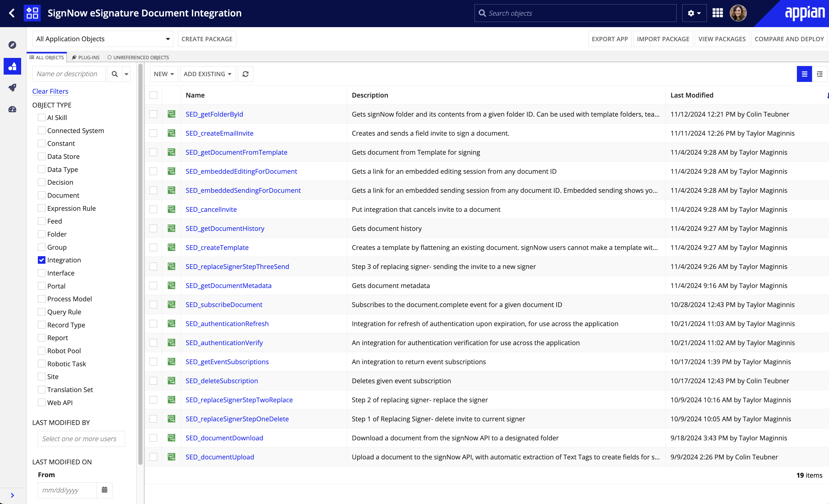Click the integration icon for SED_authenticationVerify
The height and width of the screenshot is (504, 829).
click(x=171, y=343)
